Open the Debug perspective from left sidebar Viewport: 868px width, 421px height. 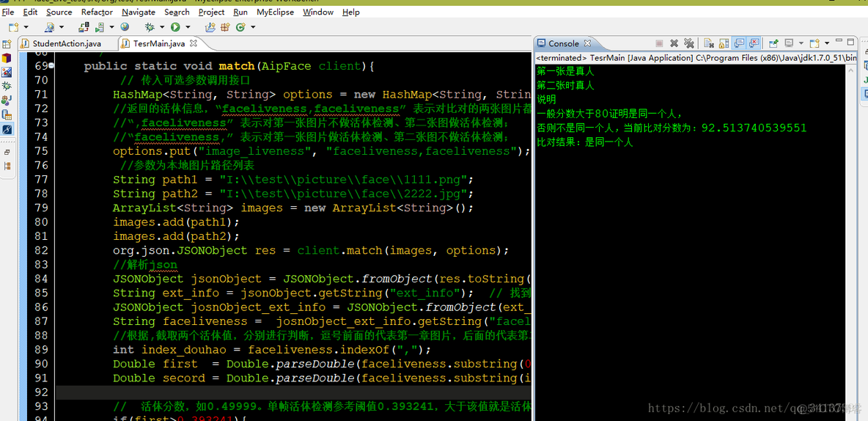click(x=7, y=87)
